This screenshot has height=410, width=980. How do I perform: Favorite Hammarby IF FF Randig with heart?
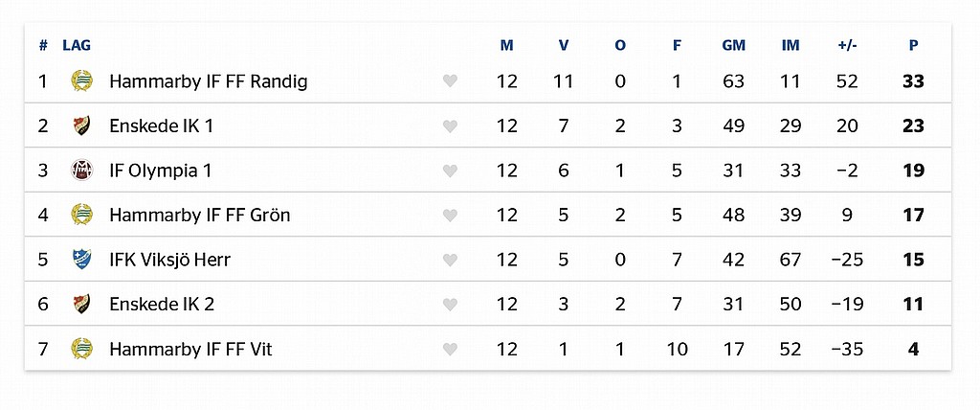[450, 81]
